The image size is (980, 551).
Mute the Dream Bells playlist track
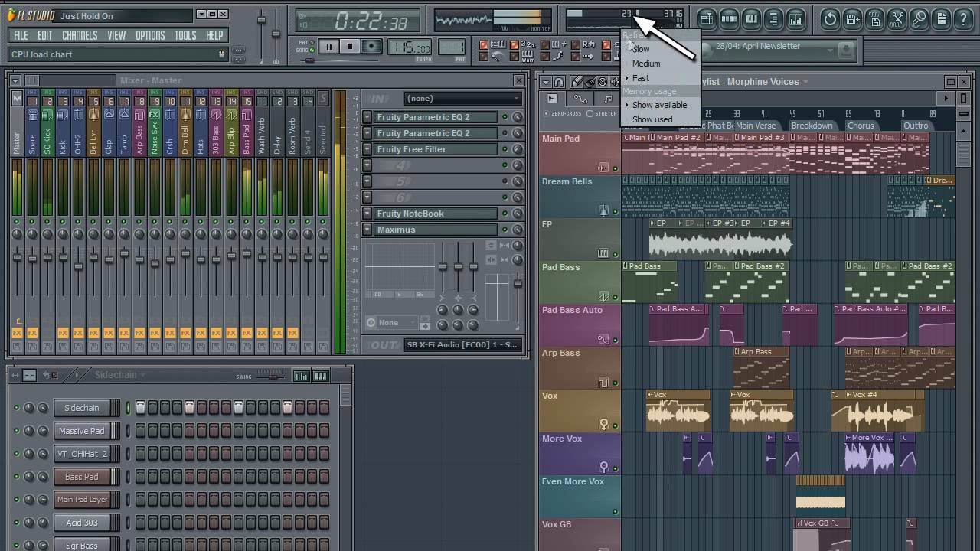pyautogui.click(x=616, y=211)
